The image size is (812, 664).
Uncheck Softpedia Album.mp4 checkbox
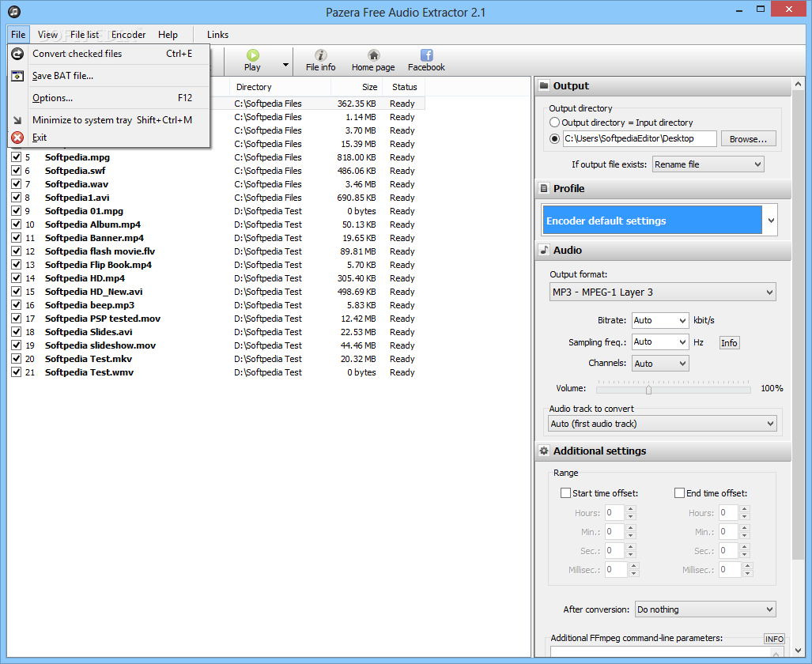(16, 224)
